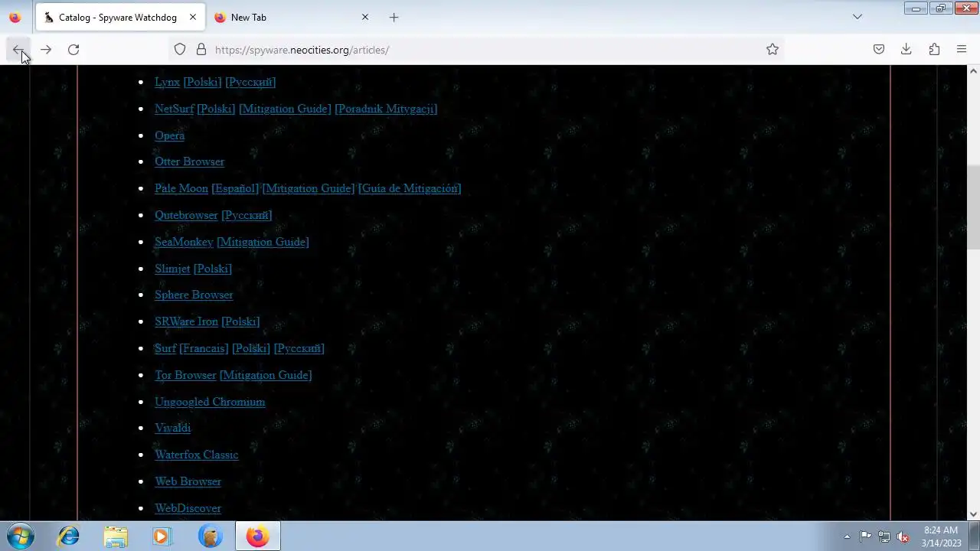View site security via the padlock icon

201,50
